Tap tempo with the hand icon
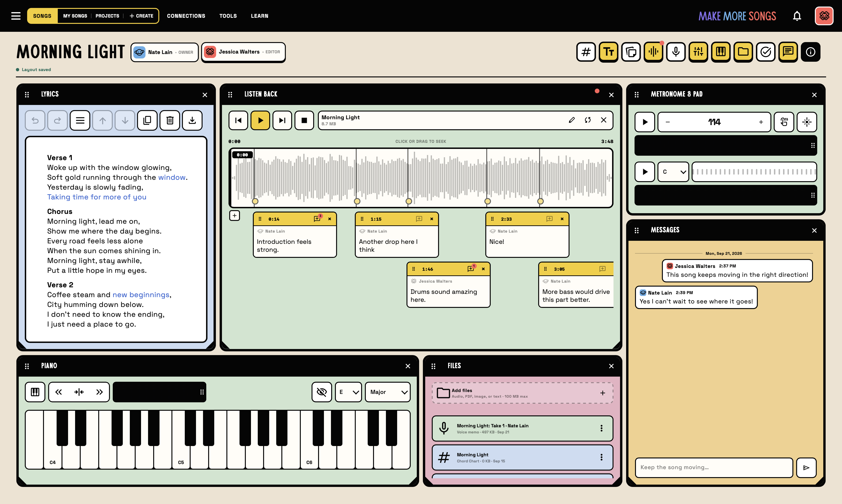 click(784, 122)
